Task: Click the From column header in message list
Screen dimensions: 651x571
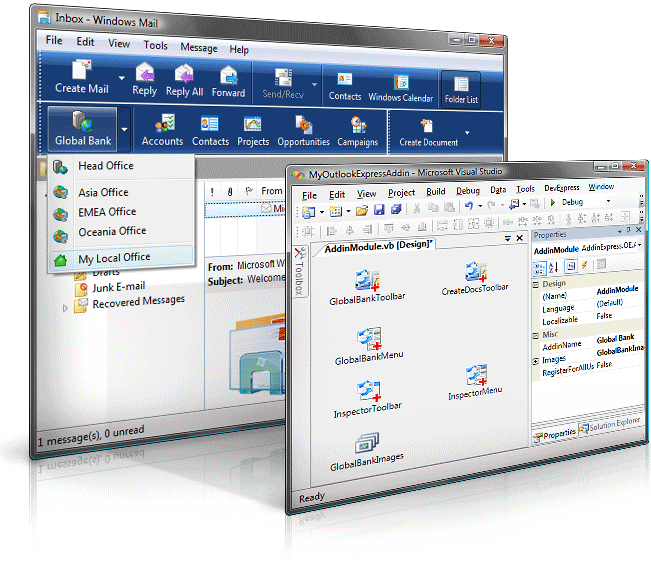Action: tap(272, 191)
